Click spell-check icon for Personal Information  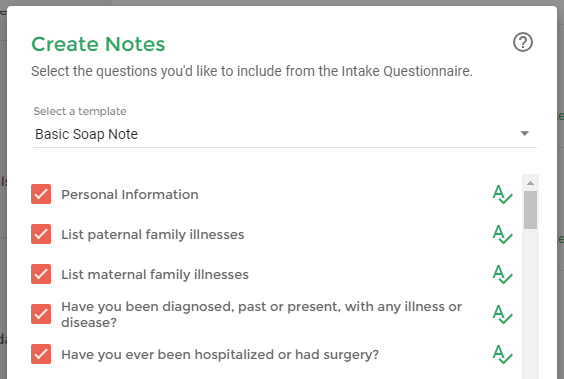(x=502, y=195)
